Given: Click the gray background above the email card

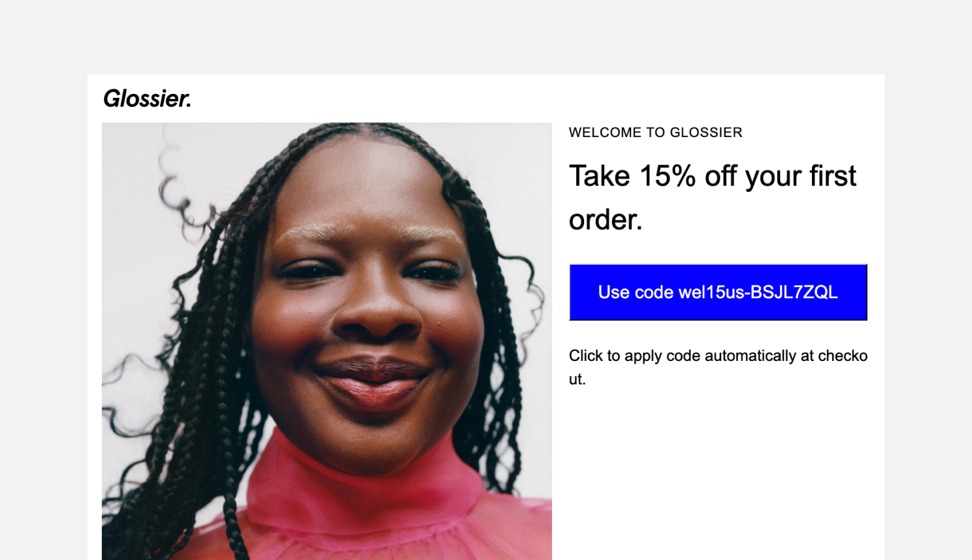Looking at the screenshot, I should [x=486, y=36].
